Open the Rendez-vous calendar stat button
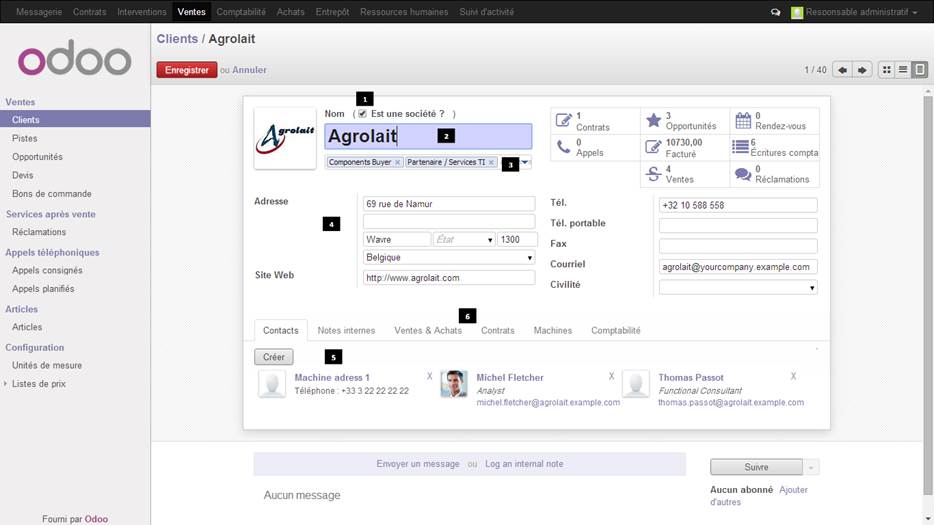This screenshot has height=525, width=934. (x=774, y=121)
